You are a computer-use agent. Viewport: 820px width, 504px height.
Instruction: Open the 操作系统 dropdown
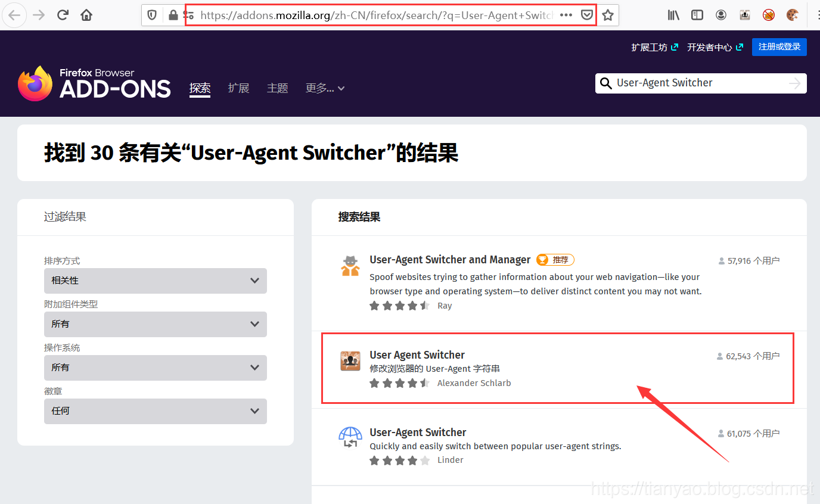(156, 368)
